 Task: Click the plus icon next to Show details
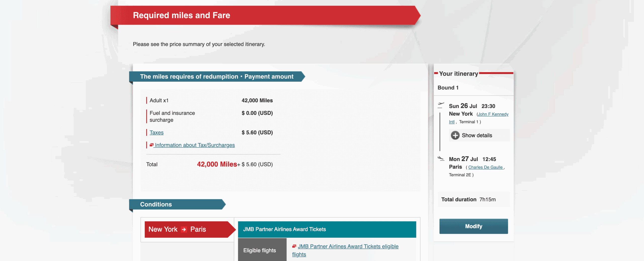[455, 135]
